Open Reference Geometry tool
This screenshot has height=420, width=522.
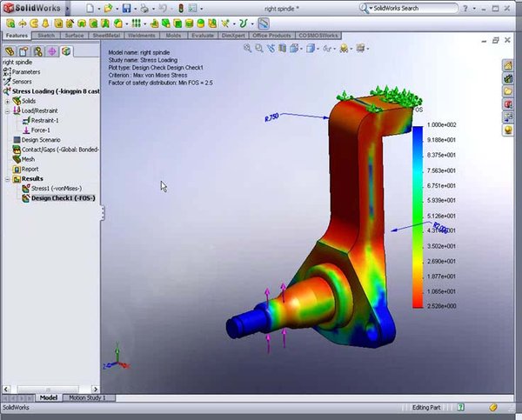pyautogui.click(x=225, y=23)
